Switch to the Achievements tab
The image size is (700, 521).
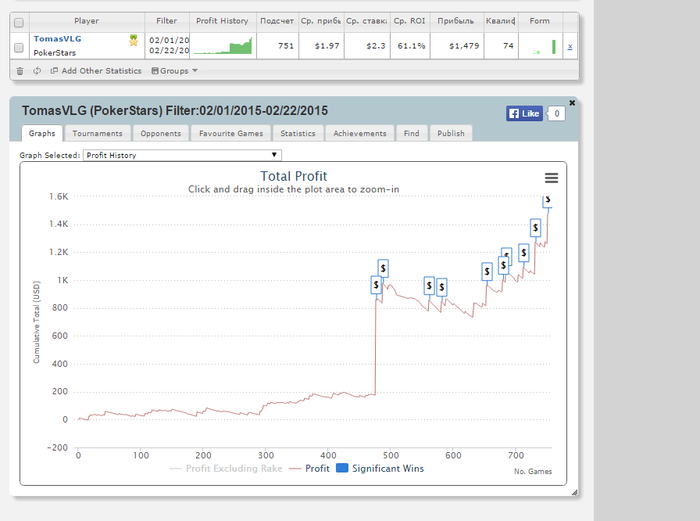pos(360,133)
